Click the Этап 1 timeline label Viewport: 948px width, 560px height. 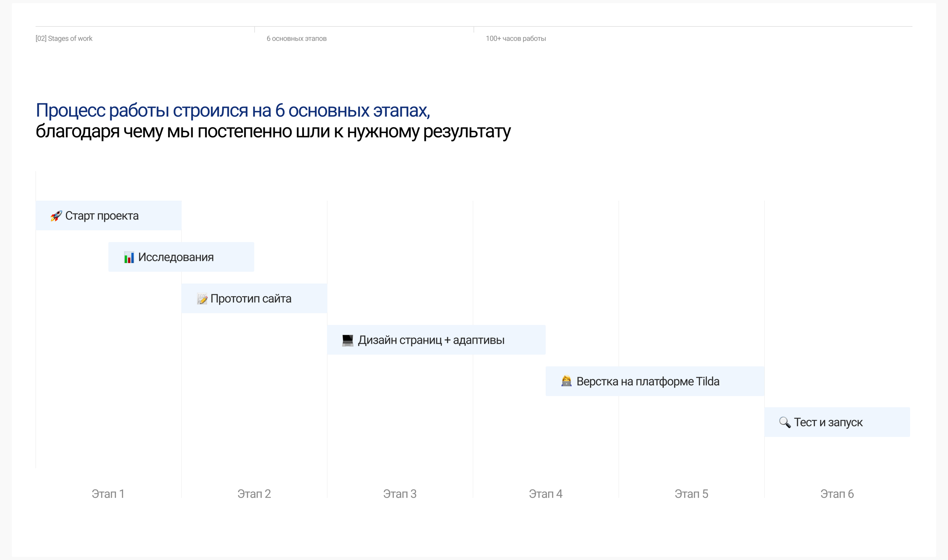[x=108, y=494]
